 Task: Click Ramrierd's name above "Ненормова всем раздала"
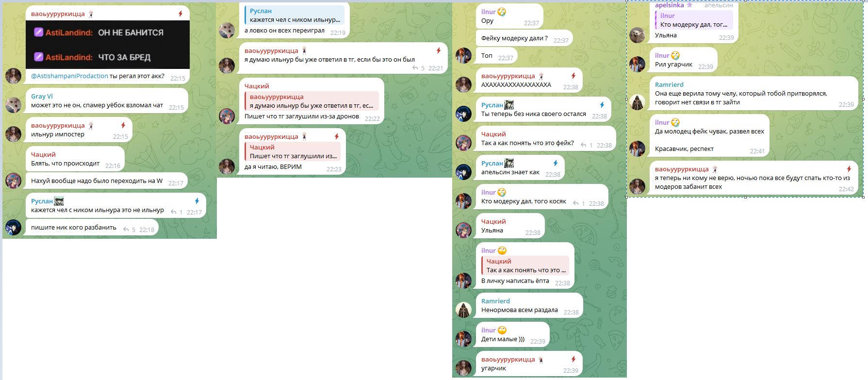pyautogui.click(x=495, y=301)
